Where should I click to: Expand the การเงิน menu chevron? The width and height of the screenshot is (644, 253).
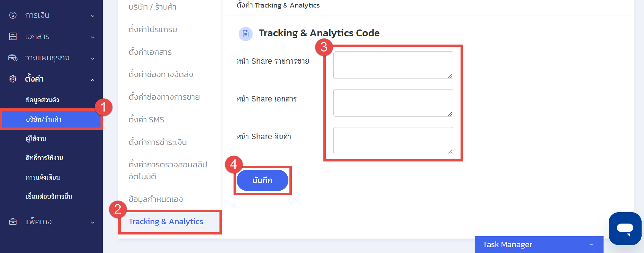pos(93,16)
